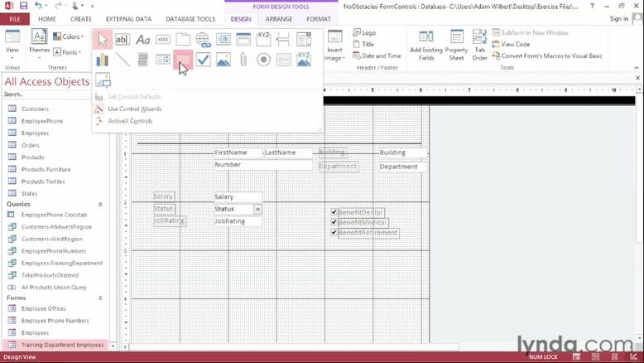
Task: Select the Toggle Button control
Action: point(142,60)
